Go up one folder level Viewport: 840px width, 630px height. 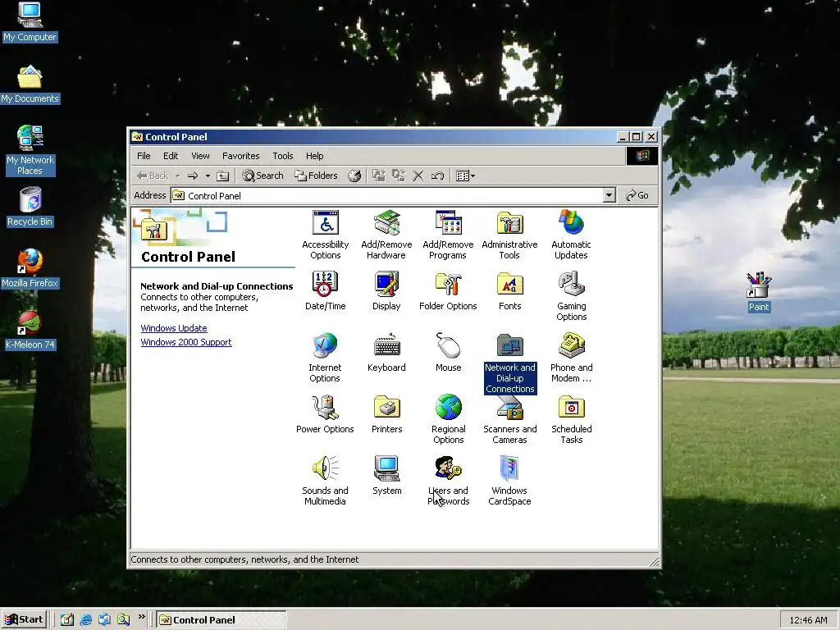(x=223, y=176)
